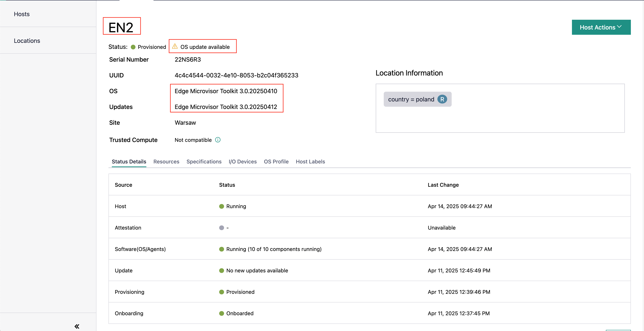Click the info icon next to Not compatible
Viewport: 644px width, 331px height.
(218, 140)
